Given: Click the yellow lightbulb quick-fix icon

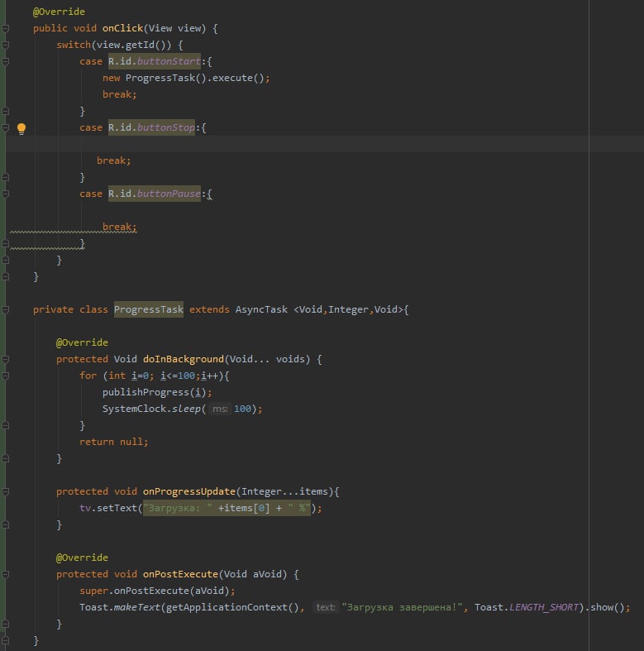Looking at the screenshot, I should click(21, 128).
